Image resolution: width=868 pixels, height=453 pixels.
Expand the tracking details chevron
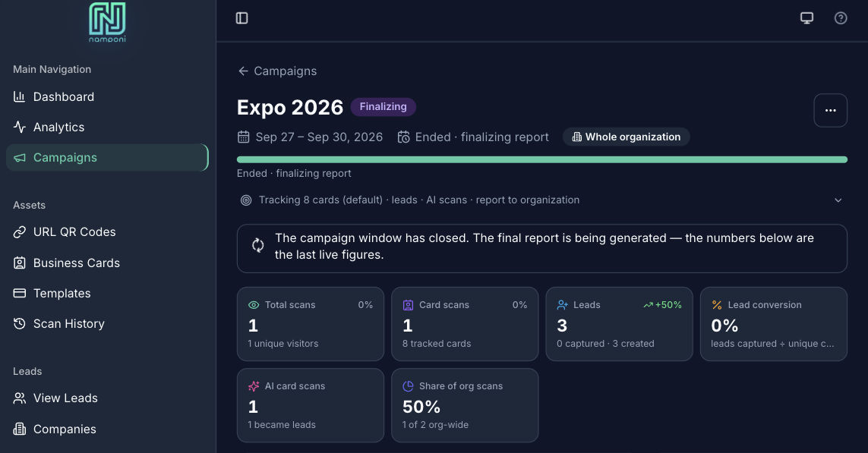[x=838, y=200]
